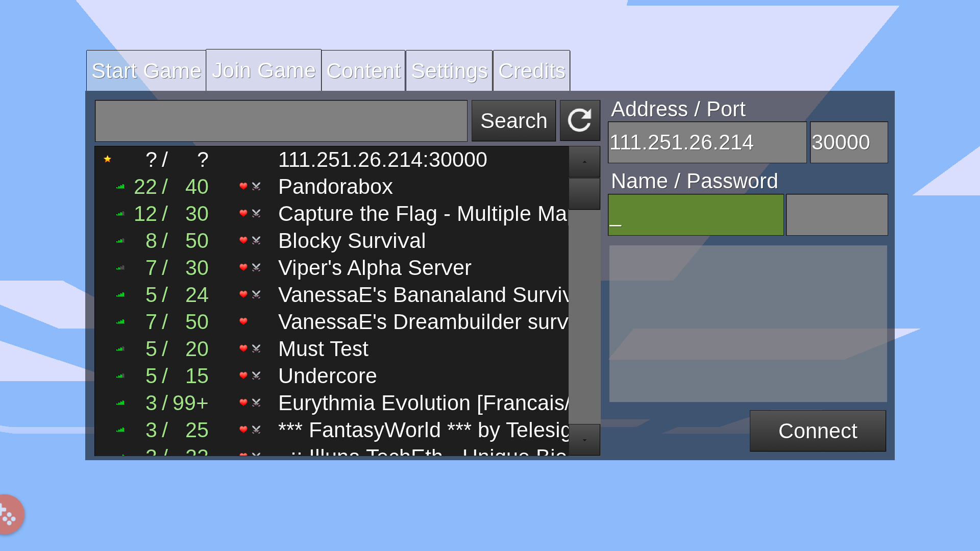Open the Content tab
Viewport: 980px width, 551px height.
click(x=363, y=71)
